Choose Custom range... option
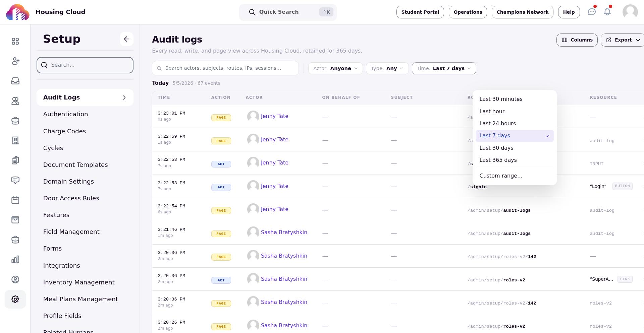 point(515,176)
